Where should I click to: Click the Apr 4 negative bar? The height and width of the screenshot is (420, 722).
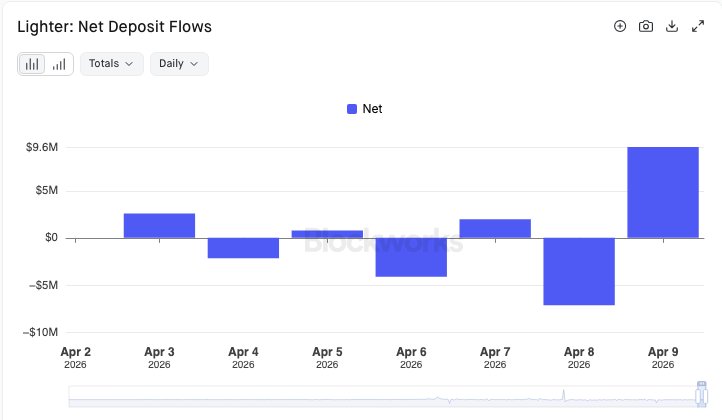point(243,248)
